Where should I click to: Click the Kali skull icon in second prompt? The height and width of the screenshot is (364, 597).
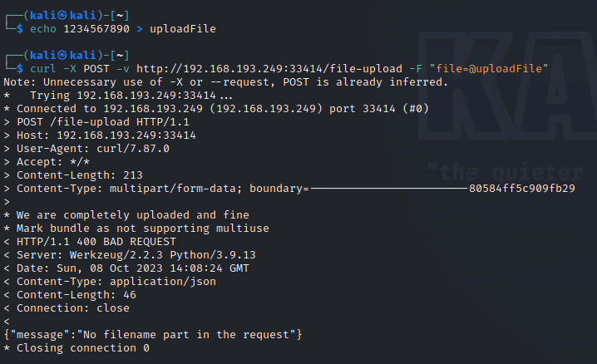click(x=62, y=55)
